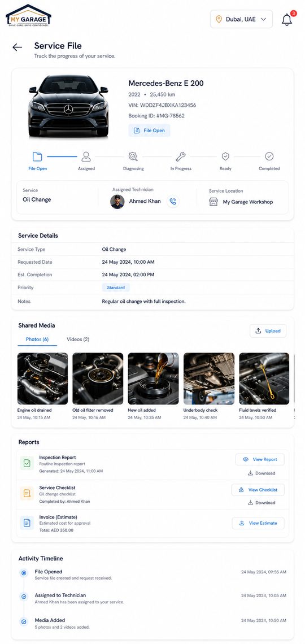Select the Completed checkmark step icon
Screen dimensions: 305x644
pyautogui.click(x=269, y=156)
